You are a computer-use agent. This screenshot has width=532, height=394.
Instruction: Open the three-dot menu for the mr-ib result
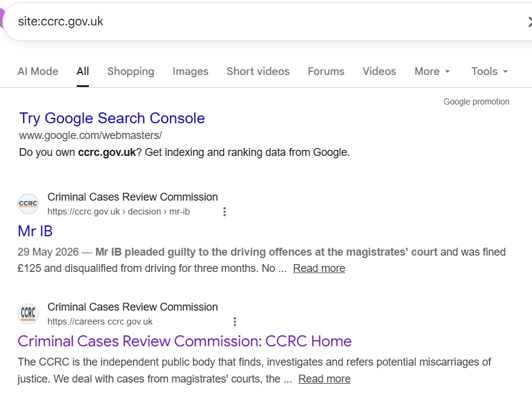pos(224,212)
